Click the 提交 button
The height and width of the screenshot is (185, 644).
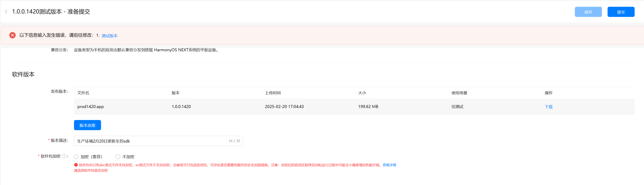pyautogui.click(x=621, y=12)
